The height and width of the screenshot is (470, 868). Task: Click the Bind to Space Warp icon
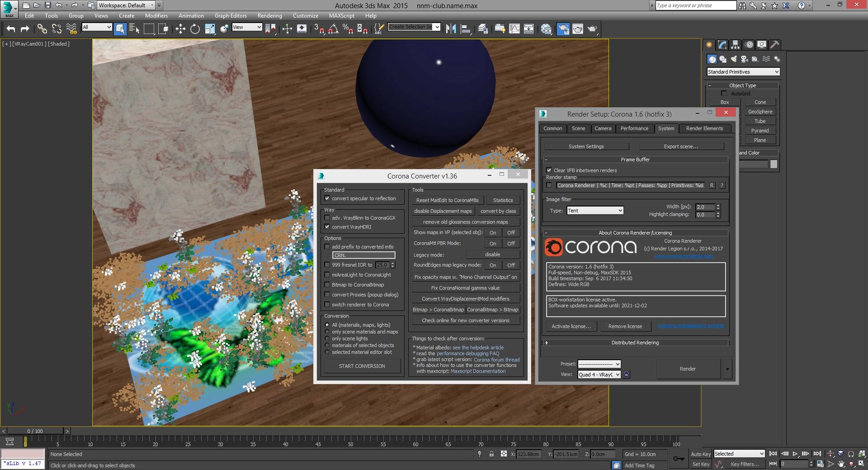[x=71, y=29]
